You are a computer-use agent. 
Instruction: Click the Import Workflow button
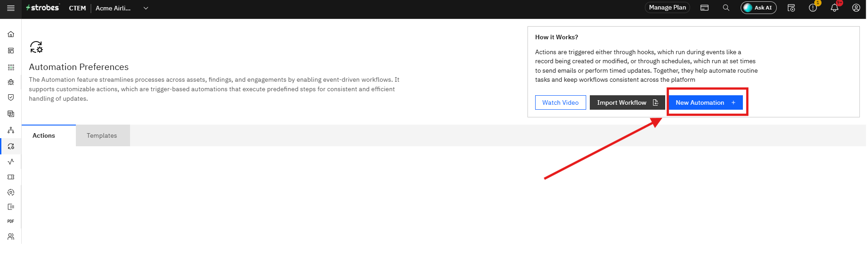pyautogui.click(x=627, y=102)
